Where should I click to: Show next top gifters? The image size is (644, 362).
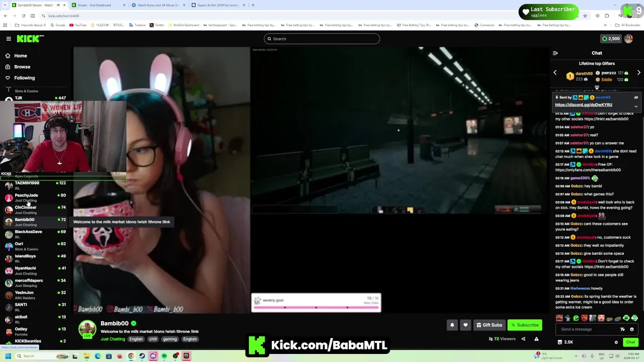coord(638,73)
